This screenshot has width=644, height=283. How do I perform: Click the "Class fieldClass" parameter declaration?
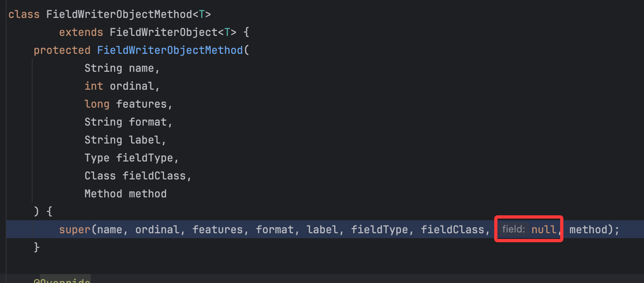(137, 176)
